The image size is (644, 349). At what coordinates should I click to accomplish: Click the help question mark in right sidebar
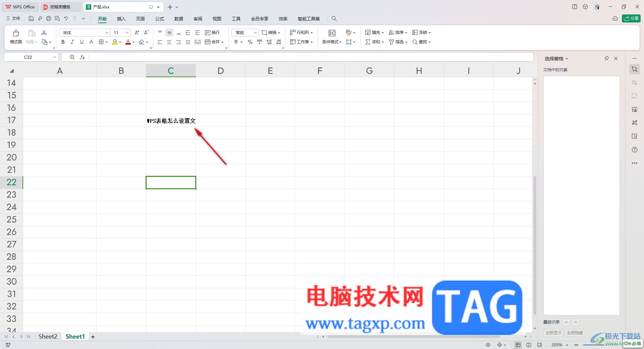pyautogui.click(x=635, y=150)
